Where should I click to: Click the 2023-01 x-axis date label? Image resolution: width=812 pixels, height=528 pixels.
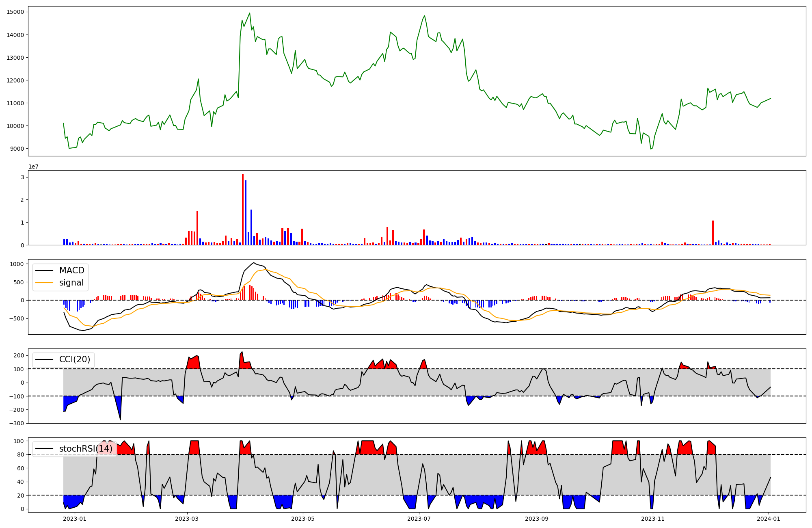pyautogui.click(x=75, y=519)
